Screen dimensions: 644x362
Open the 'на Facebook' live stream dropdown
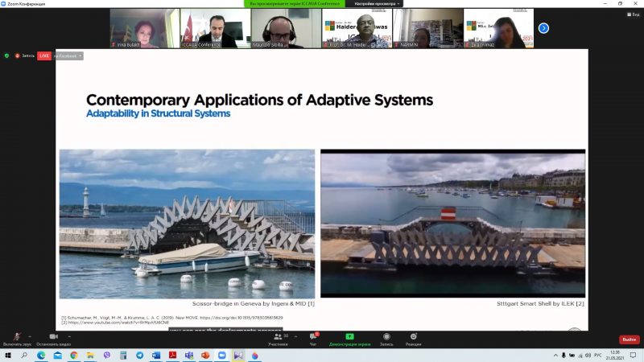(x=68, y=56)
